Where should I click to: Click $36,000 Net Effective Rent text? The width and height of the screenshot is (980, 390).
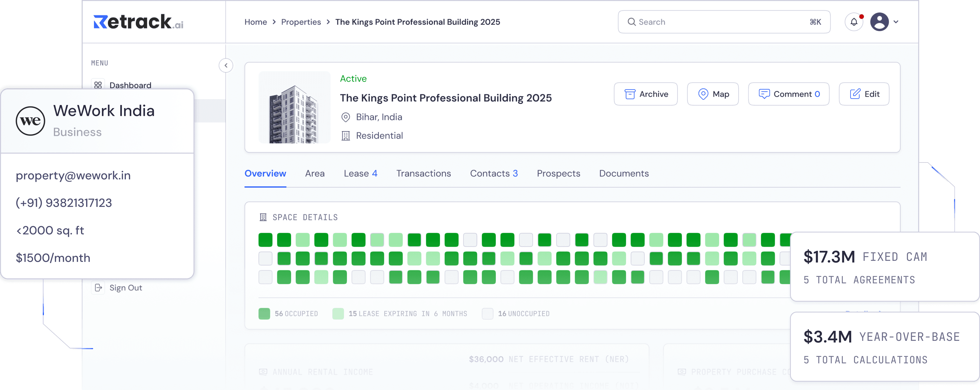pos(549,359)
